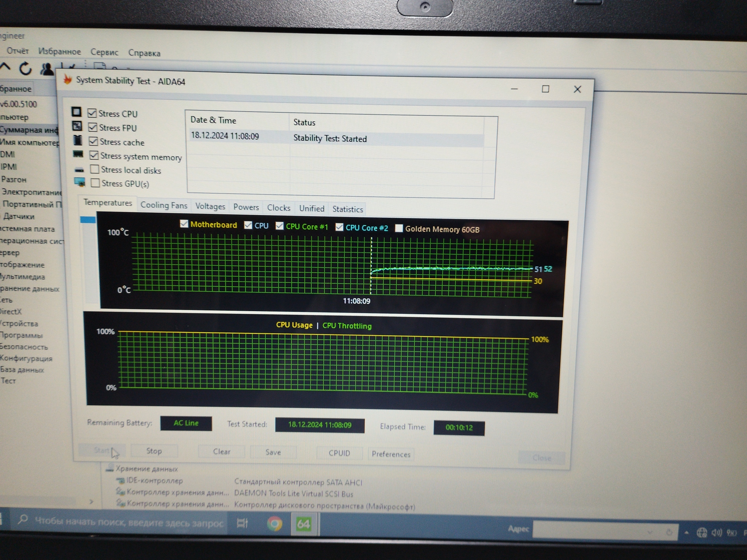This screenshot has width=747, height=560.
Task: Select Электропитание in the sidebar tree
Action: tap(32, 192)
